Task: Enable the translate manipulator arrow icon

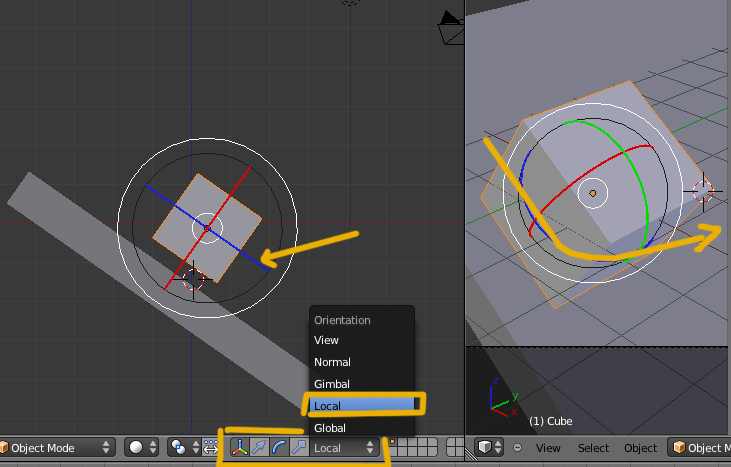Action: click(259, 447)
